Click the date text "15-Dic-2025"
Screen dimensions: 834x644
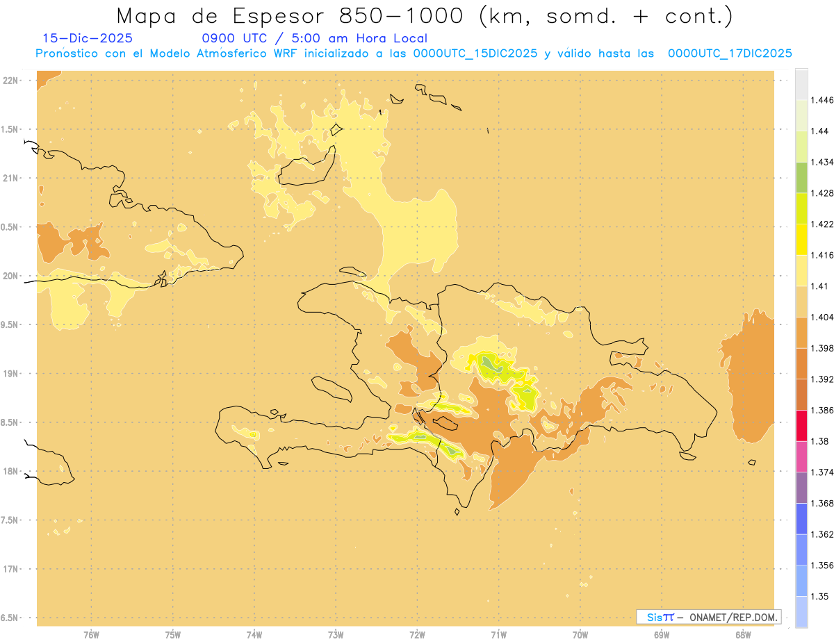88,38
